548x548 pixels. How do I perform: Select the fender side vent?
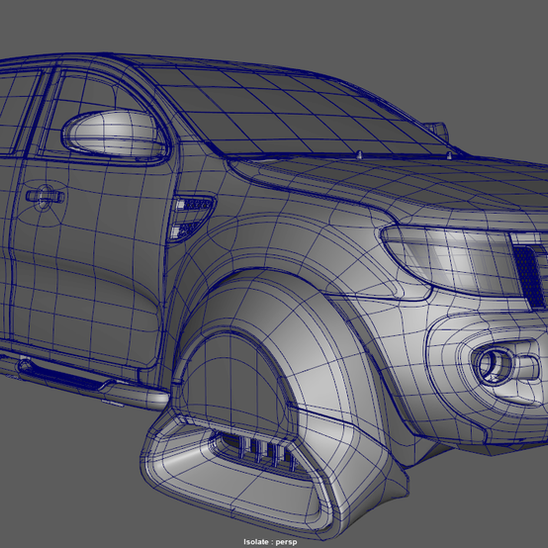(x=191, y=218)
